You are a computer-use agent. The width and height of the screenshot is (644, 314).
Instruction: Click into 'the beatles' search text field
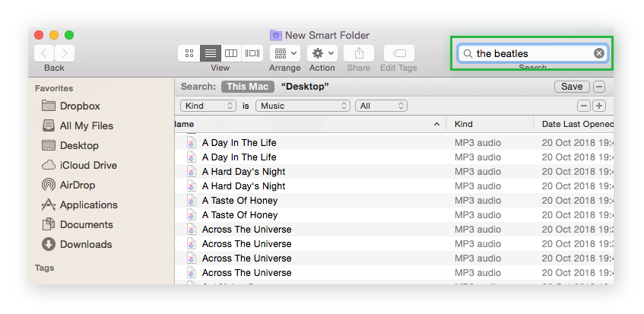(533, 53)
